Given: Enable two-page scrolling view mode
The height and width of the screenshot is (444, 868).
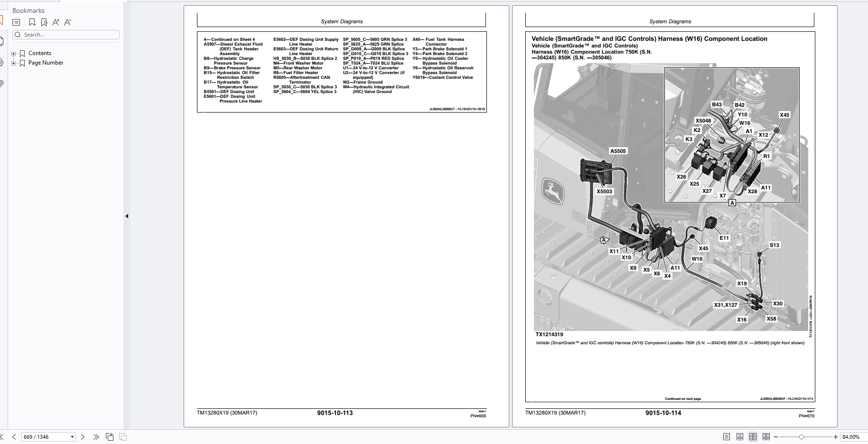Looking at the screenshot, I should coord(766,436).
